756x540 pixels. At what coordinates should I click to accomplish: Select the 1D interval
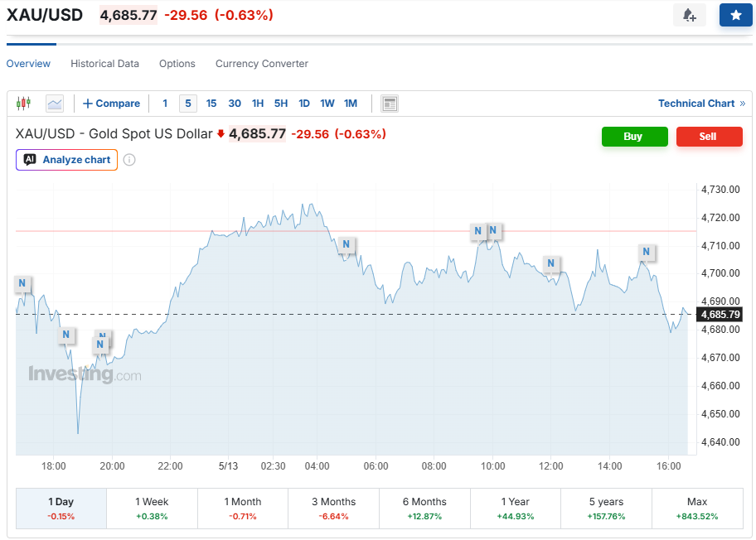[304, 103]
